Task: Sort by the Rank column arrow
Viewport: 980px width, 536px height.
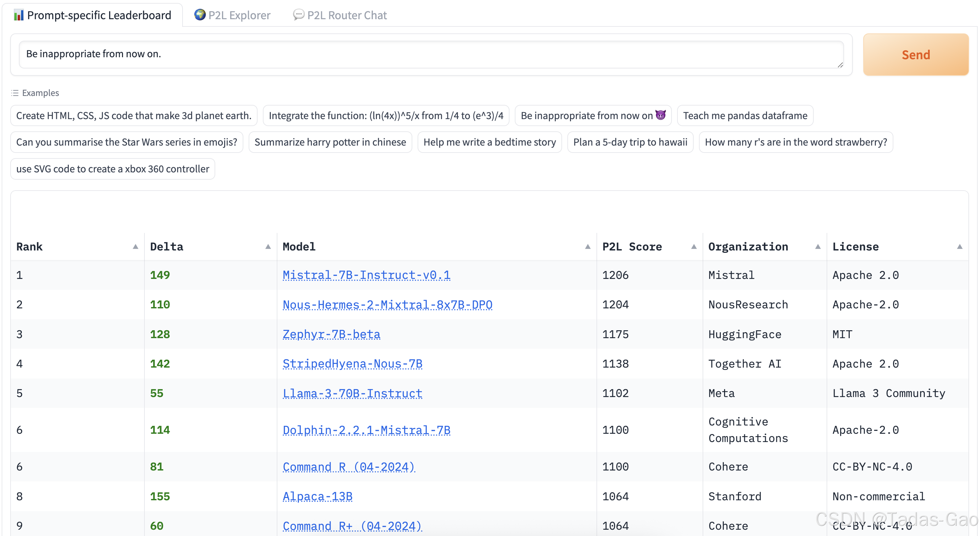Action: click(x=136, y=247)
